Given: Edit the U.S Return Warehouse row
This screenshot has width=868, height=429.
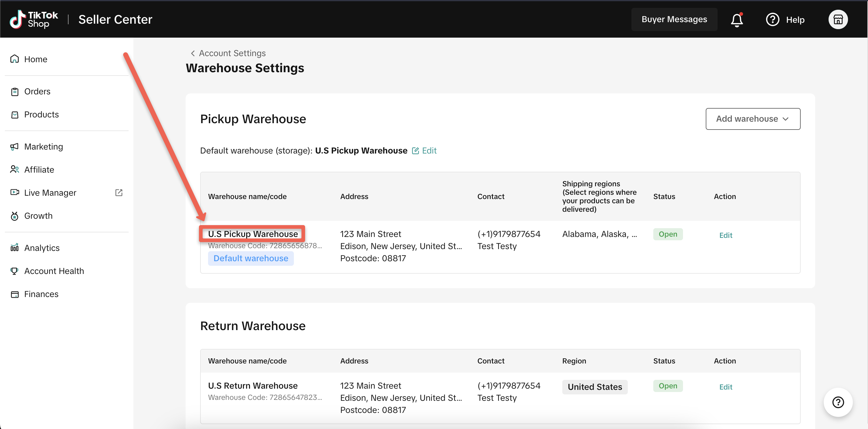Looking at the screenshot, I should [x=725, y=387].
